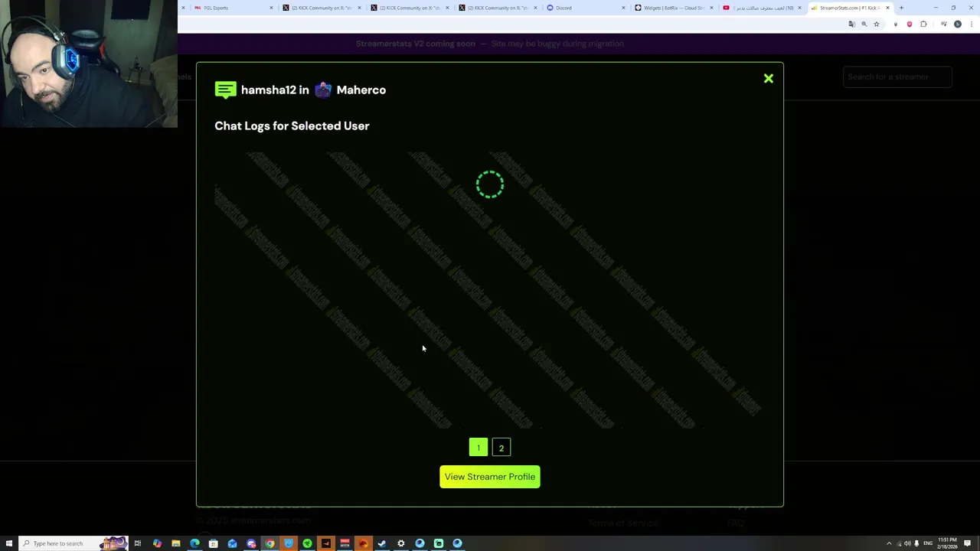The image size is (980, 551).
Task: Open a new browser tab
Action: coord(901,8)
